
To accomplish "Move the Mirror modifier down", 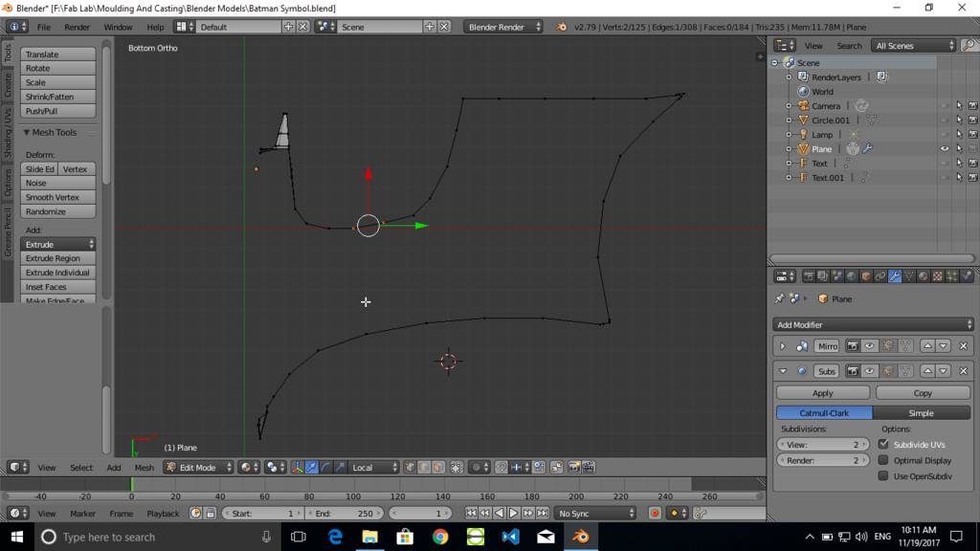I will [943, 346].
